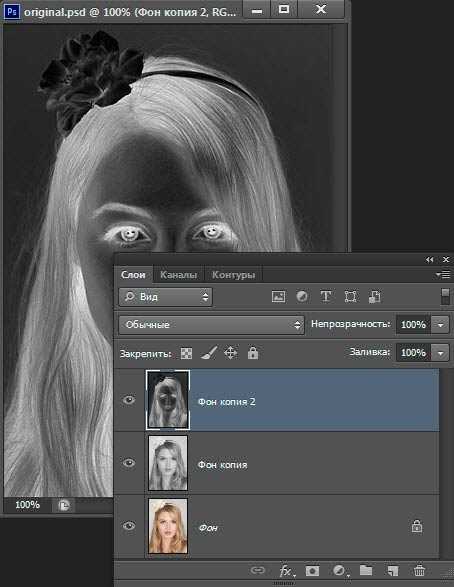
Task: Select the Фон копия layer thumbnail
Action: click(168, 463)
